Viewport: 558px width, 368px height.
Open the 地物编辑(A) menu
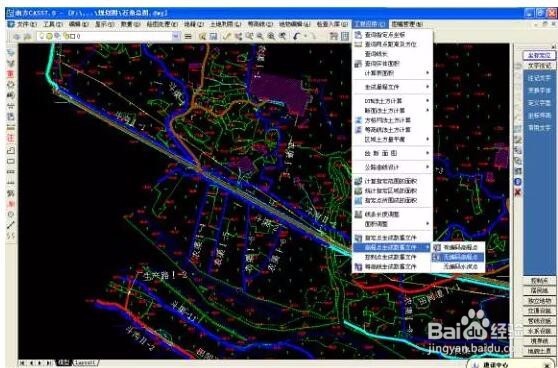294,24
